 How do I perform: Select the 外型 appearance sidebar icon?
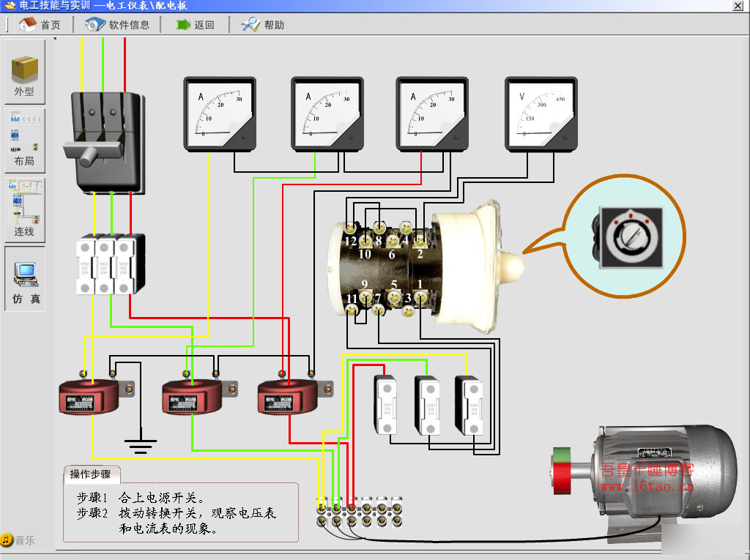(24, 71)
